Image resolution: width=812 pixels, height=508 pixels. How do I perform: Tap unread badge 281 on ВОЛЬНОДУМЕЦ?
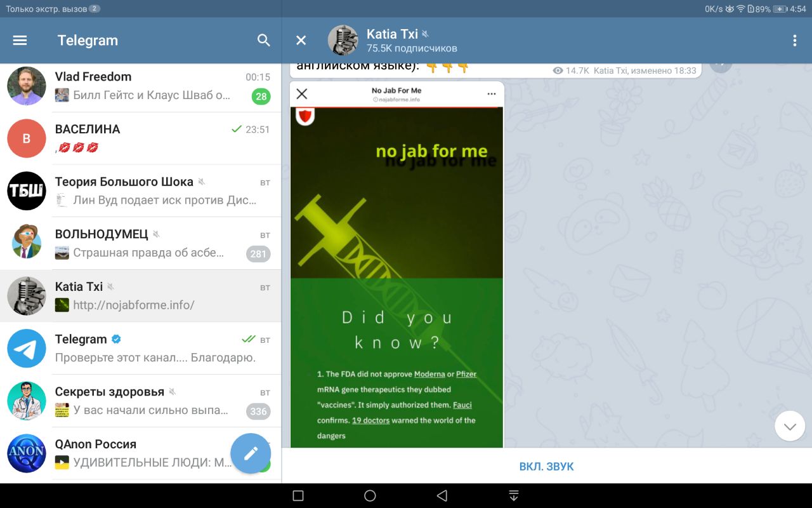pos(258,254)
